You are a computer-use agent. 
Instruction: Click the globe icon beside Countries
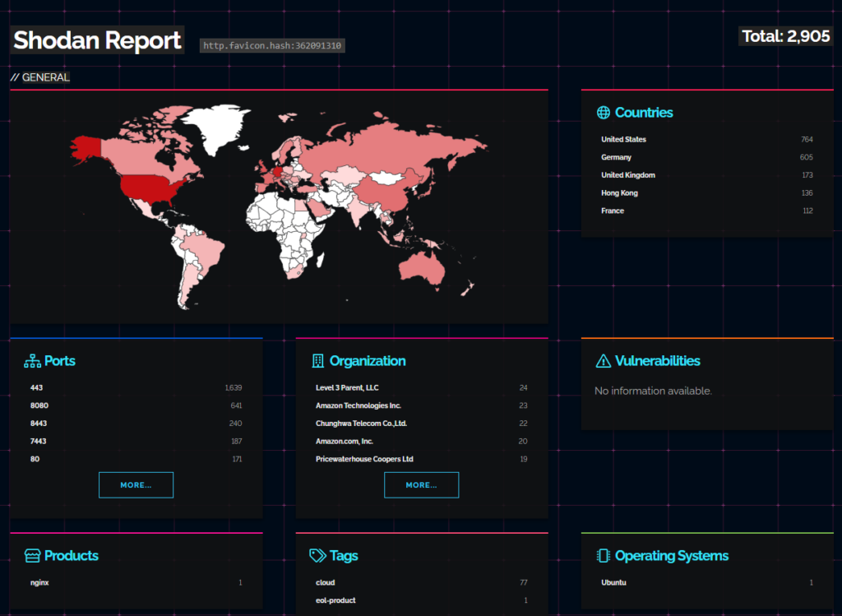[x=603, y=113]
